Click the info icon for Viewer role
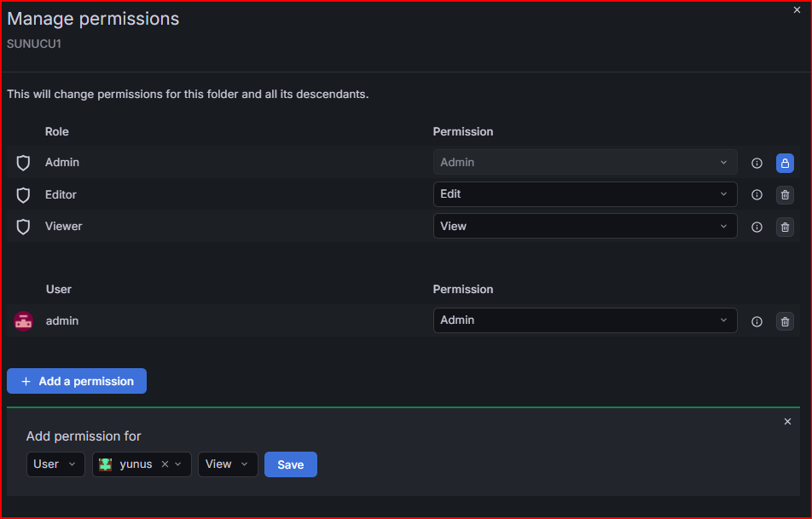The width and height of the screenshot is (812, 519). coord(757,228)
